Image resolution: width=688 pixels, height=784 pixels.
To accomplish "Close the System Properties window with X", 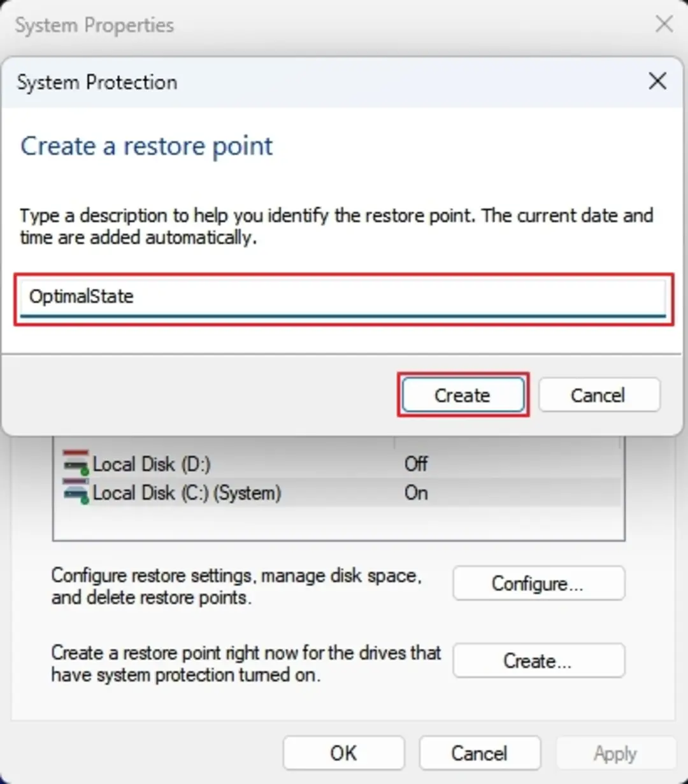I will pyautogui.click(x=664, y=25).
